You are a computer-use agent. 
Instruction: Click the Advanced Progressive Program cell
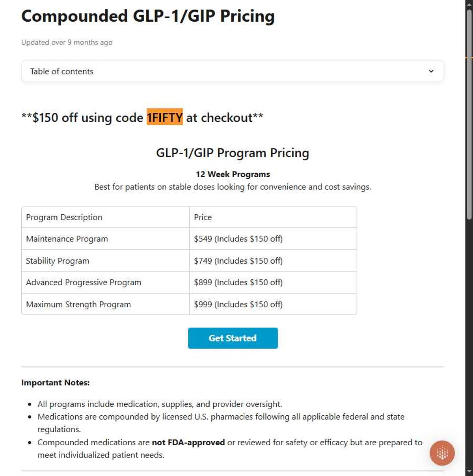pos(106,283)
